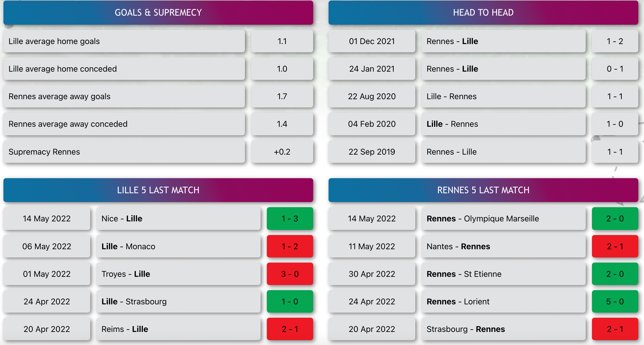644x345 pixels.
Task: Open the RENNES 5 LAST MATCH header
Action: coord(483,190)
